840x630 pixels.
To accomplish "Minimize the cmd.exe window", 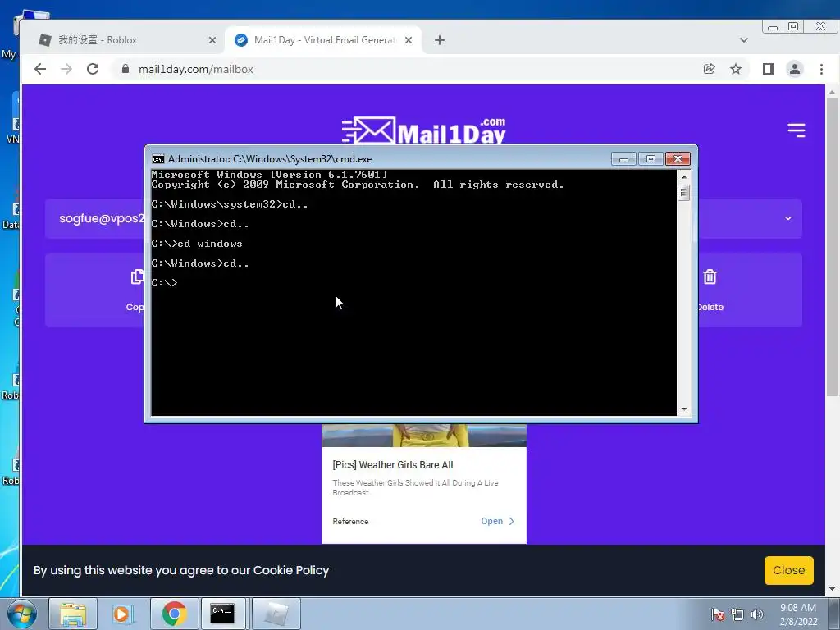I will (623, 159).
